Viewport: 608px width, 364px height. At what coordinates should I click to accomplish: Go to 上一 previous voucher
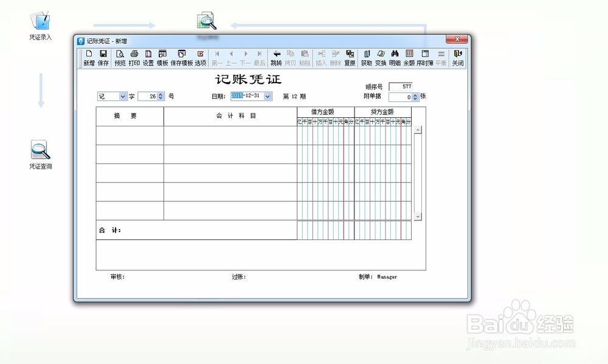pos(231,58)
